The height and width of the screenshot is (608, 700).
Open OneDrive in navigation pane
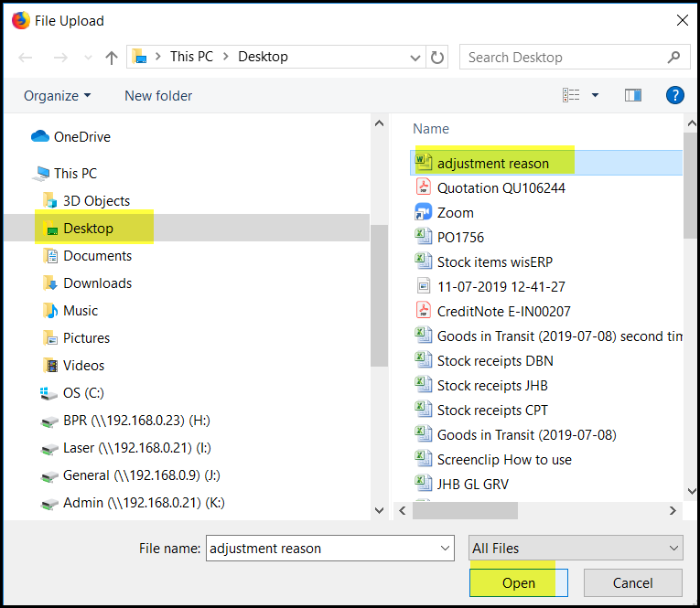(81, 137)
